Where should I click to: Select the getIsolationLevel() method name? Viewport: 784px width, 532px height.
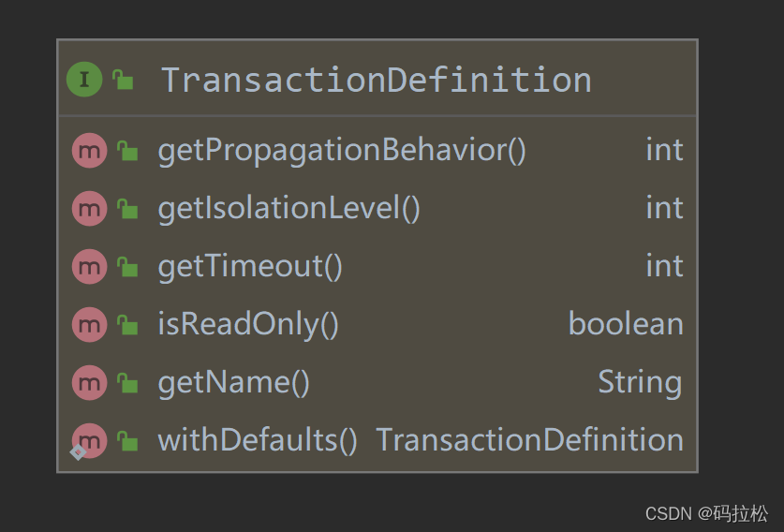click(288, 208)
